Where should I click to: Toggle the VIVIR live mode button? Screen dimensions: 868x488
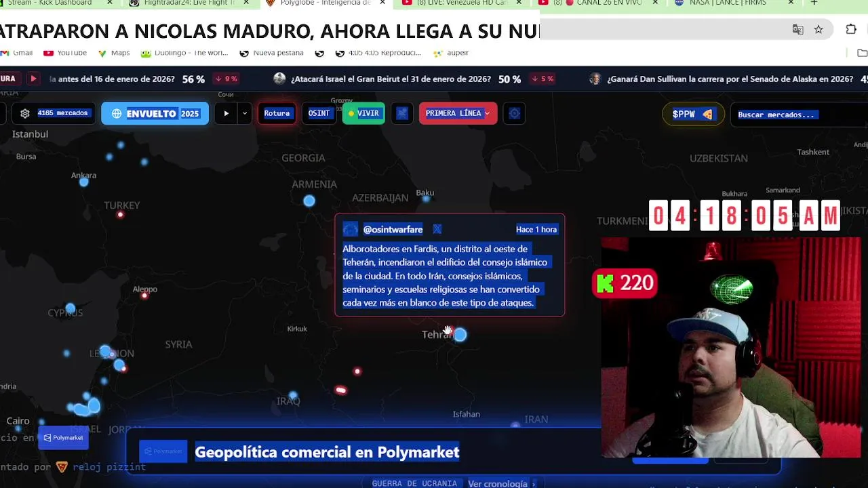[x=363, y=113]
